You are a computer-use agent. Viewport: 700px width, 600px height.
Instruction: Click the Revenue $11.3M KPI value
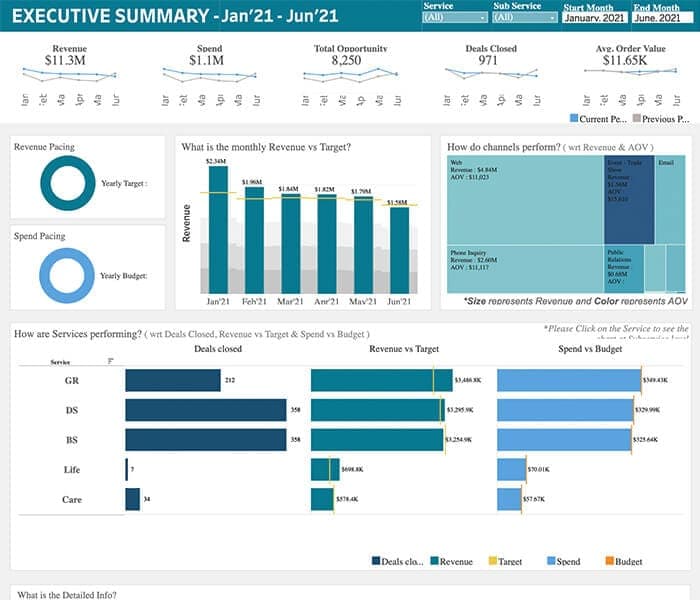[x=65, y=60]
